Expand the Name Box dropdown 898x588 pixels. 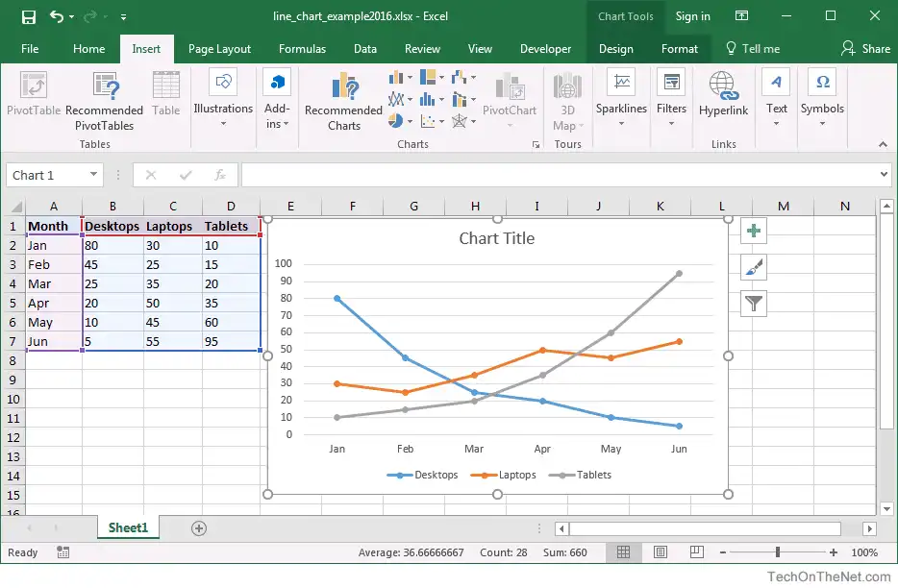tap(93, 175)
